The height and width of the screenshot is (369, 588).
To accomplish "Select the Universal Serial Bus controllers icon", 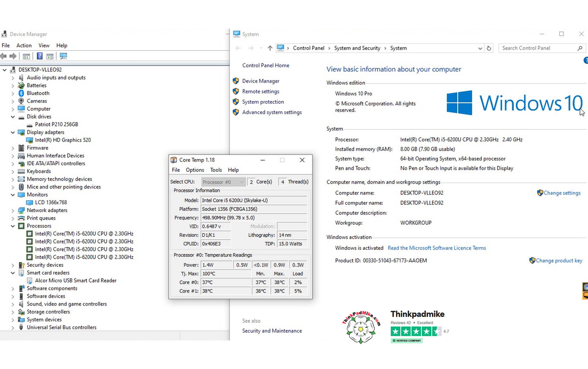I will pyautogui.click(x=21, y=327).
